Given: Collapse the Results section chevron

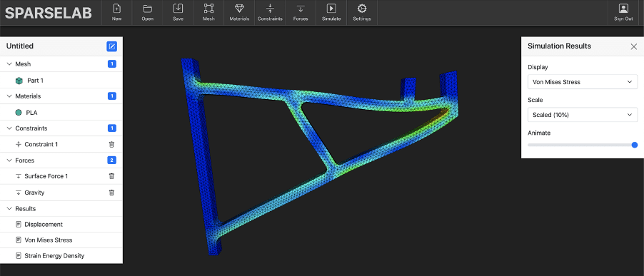Looking at the screenshot, I should click(9, 209).
